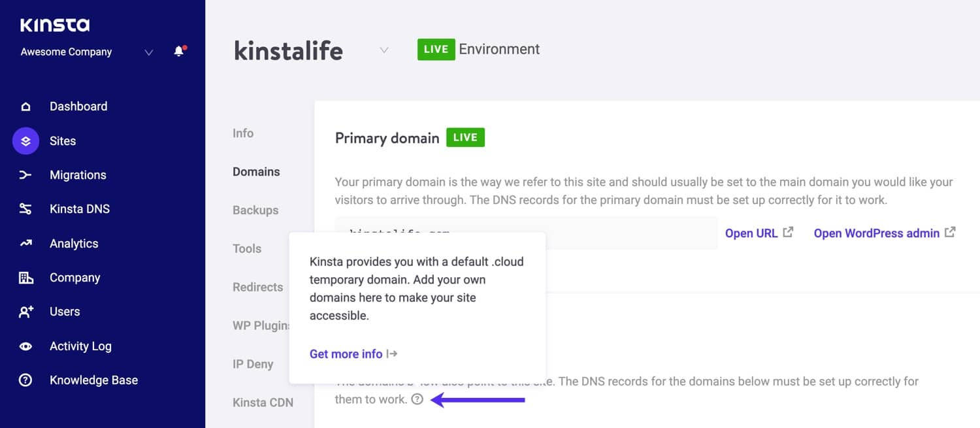980x428 pixels.
Task: Open the Migrations section
Action: [x=78, y=174]
